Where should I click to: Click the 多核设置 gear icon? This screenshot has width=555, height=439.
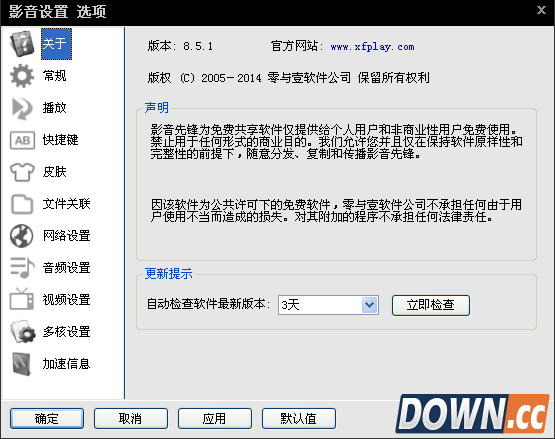[x=23, y=332]
